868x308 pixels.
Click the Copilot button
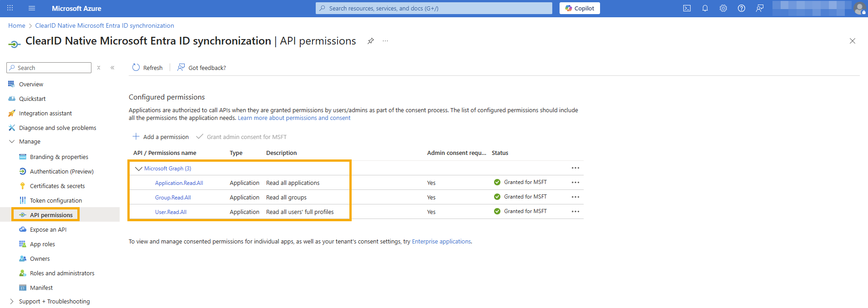[580, 8]
